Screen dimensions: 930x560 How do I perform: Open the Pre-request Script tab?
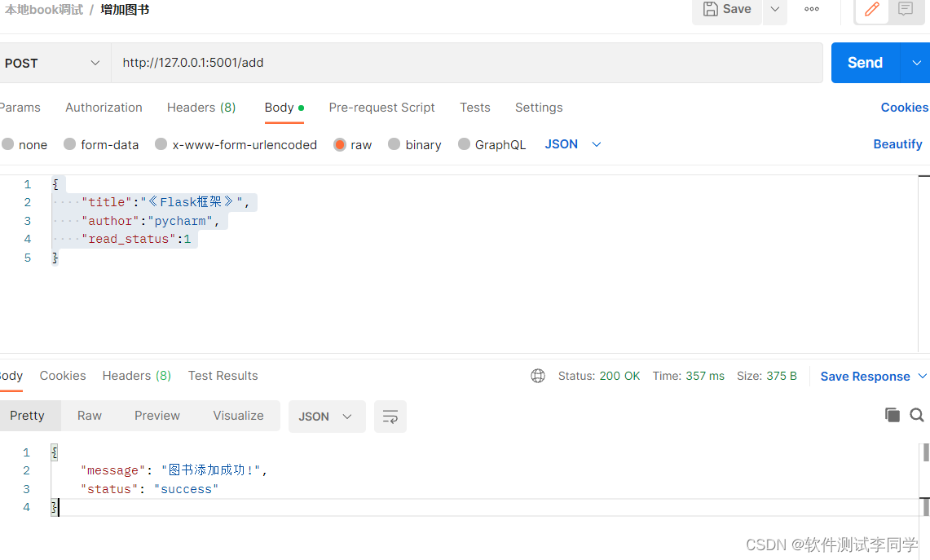click(382, 108)
